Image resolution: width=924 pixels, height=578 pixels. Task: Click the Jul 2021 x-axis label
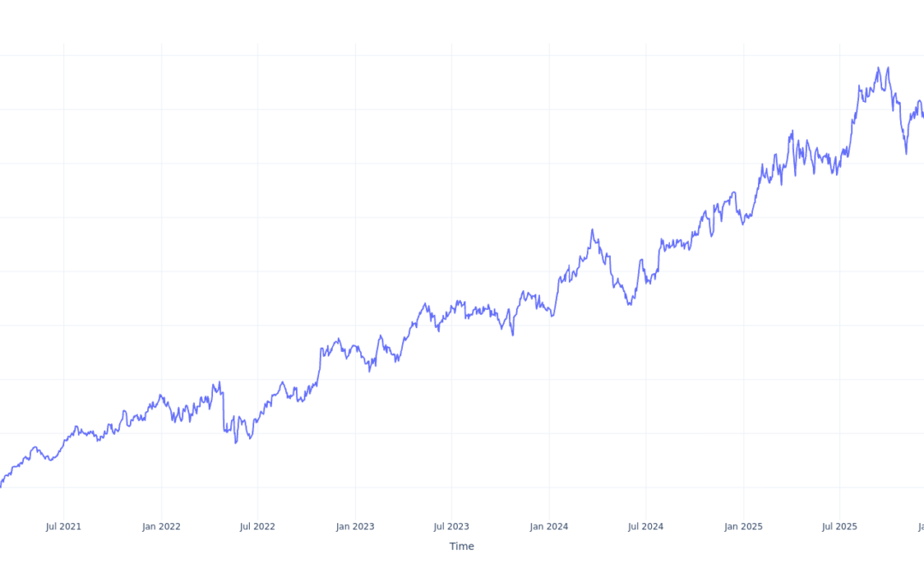click(63, 527)
